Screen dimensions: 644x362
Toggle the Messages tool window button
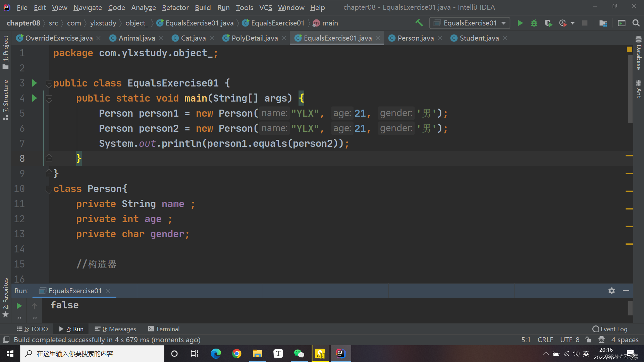coord(115,329)
